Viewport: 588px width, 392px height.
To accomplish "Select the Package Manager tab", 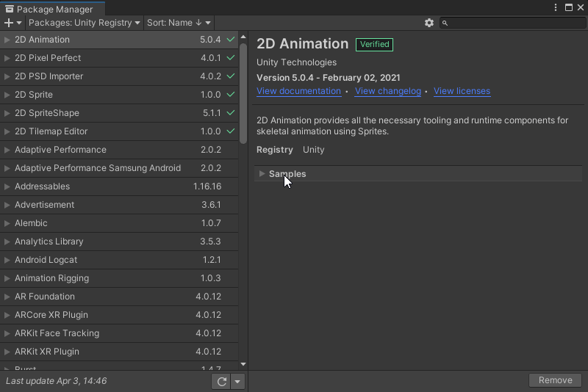I will point(52,9).
